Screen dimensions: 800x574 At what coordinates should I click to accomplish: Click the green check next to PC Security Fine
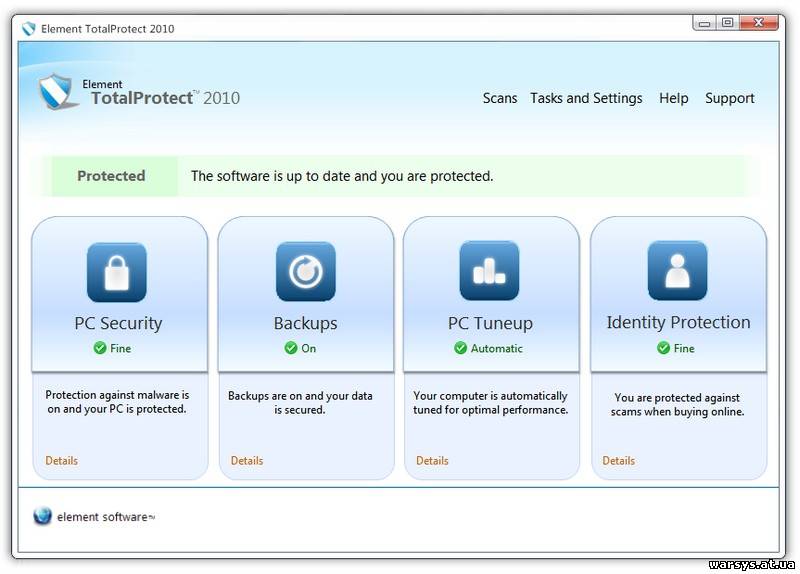[99, 348]
